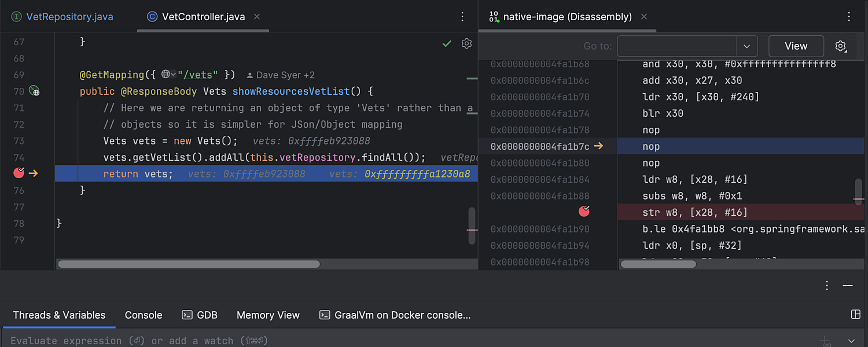Screen dimensions: 868x347
Task: Open the editor tab options kebab menu
Action: [462, 17]
